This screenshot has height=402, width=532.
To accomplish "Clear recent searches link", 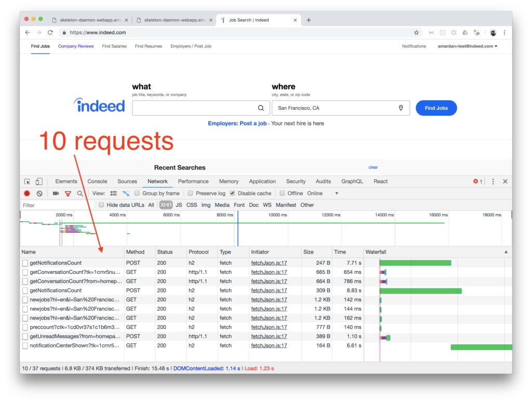I will 373,167.
